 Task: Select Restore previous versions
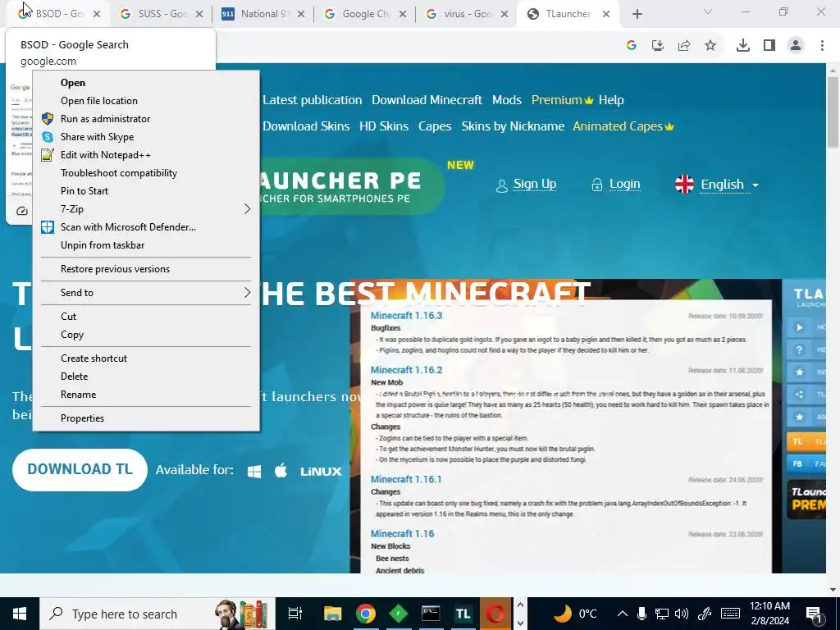115,269
